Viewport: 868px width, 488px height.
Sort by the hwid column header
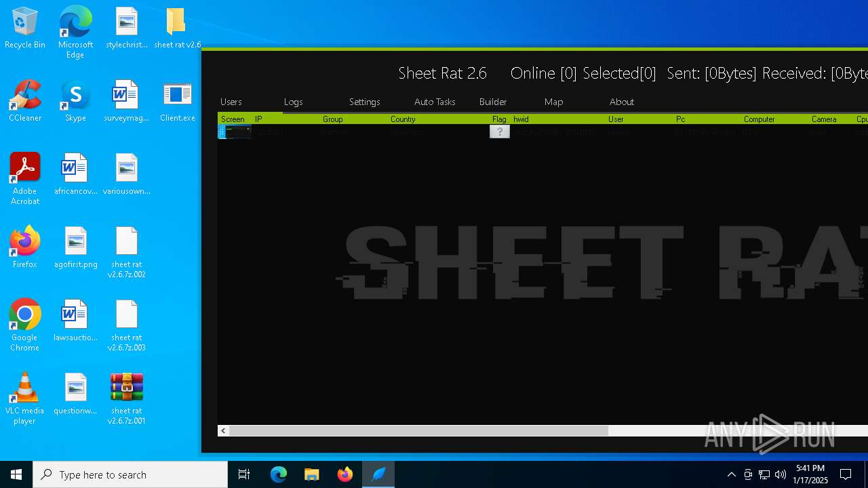click(558, 119)
